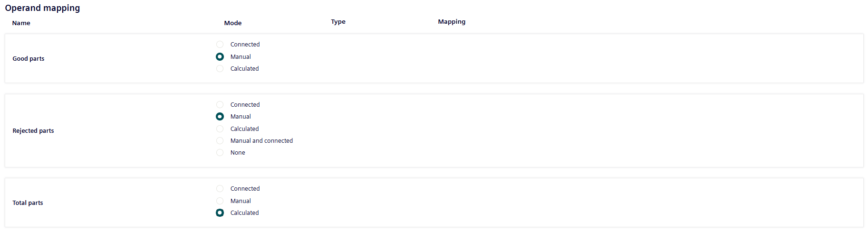Click the Name column header
The width and height of the screenshot is (868, 231).
(x=21, y=23)
